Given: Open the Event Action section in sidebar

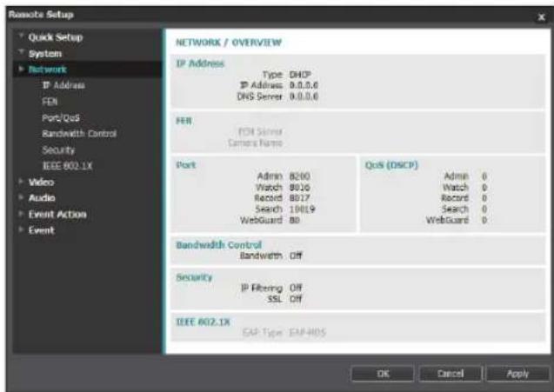Looking at the screenshot, I should [57, 215].
